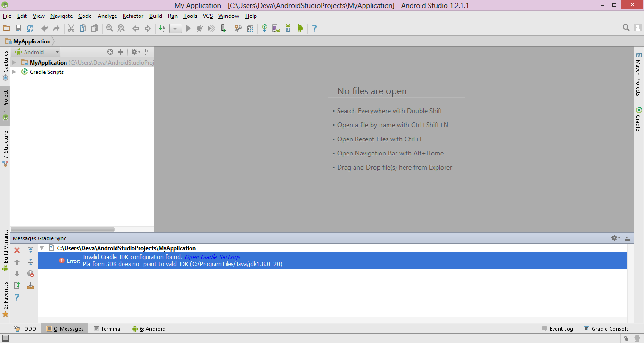Open the Refactor menu
644x343 pixels.
coord(133,16)
